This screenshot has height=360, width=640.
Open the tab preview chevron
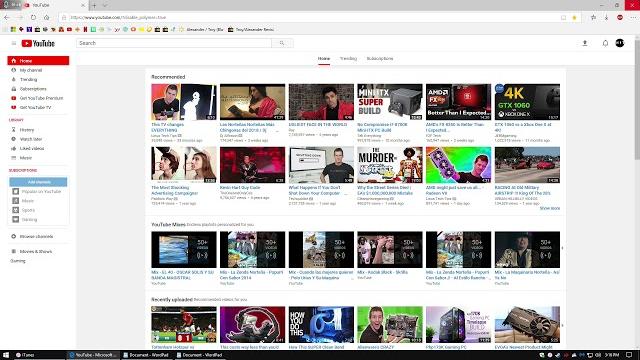pos(105,5)
